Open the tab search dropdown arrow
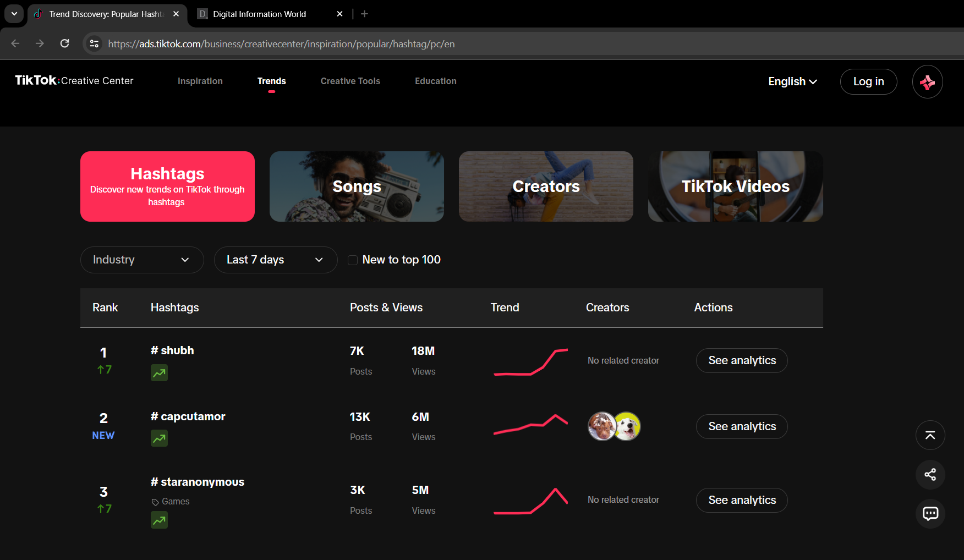964x560 pixels. tap(14, 14)
